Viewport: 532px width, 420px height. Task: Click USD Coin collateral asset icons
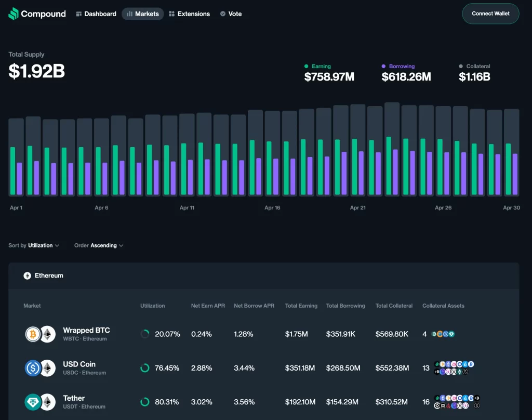pos(454,368)
